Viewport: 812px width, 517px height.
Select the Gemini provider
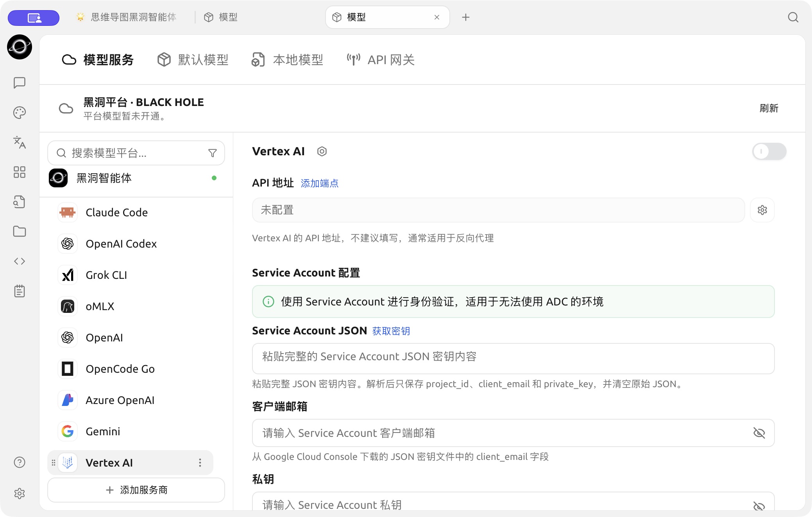131,431
